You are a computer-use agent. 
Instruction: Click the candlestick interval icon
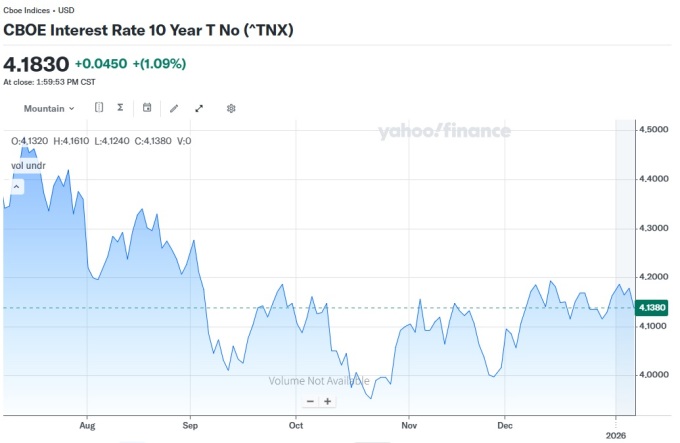[x=99, y=108]
